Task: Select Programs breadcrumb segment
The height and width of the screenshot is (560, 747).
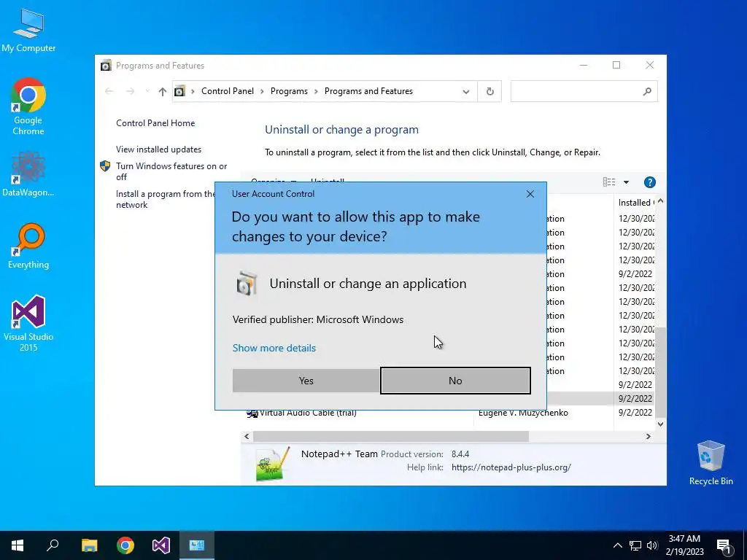Action: click(289, 91)
